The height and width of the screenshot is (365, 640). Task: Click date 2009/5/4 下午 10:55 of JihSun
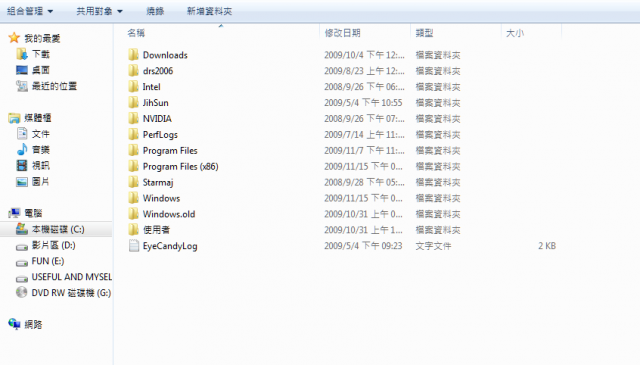[363, 102]
